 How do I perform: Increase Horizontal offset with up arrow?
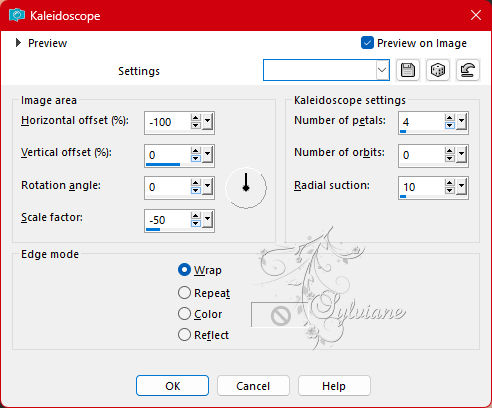(196, 118)
